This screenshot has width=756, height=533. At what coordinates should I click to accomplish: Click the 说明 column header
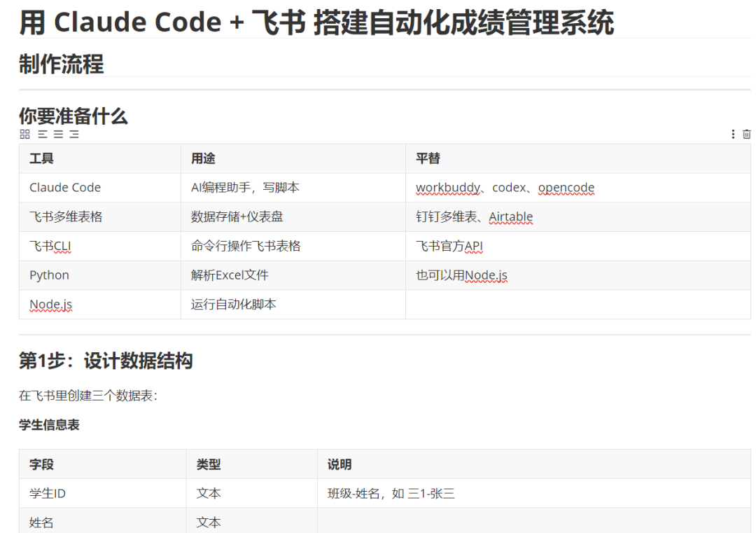(x=533, y=464)
